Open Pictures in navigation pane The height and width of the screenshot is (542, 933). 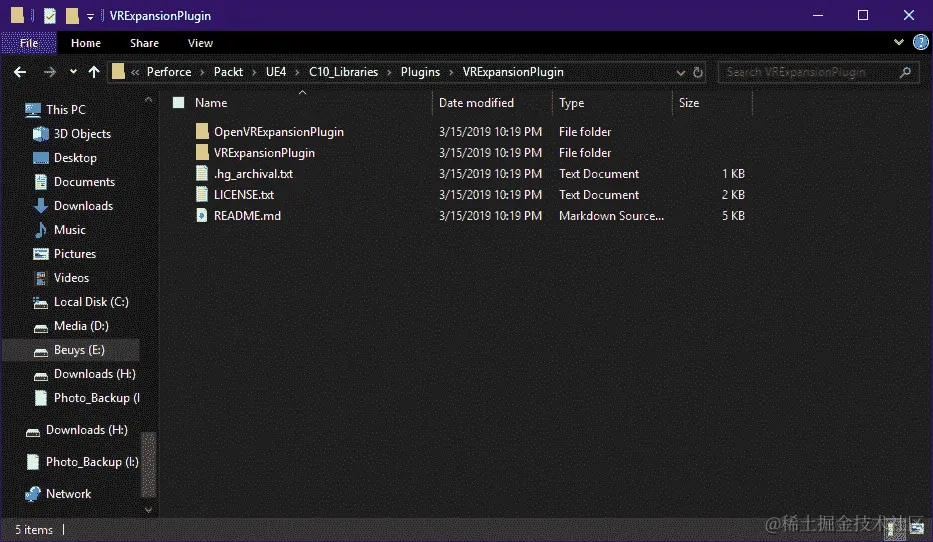point(75,253)
